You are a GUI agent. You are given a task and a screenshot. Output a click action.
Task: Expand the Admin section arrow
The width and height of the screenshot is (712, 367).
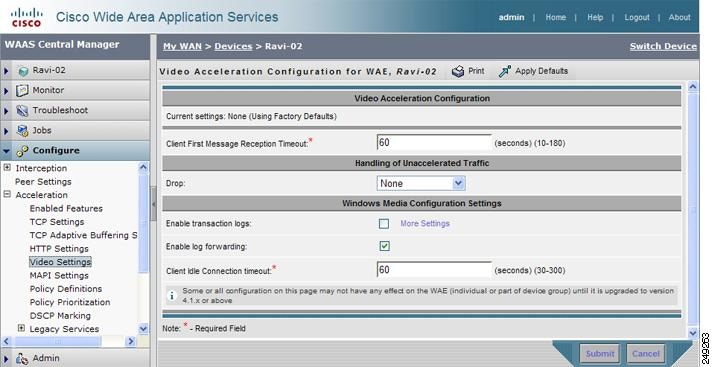[6, 358]
